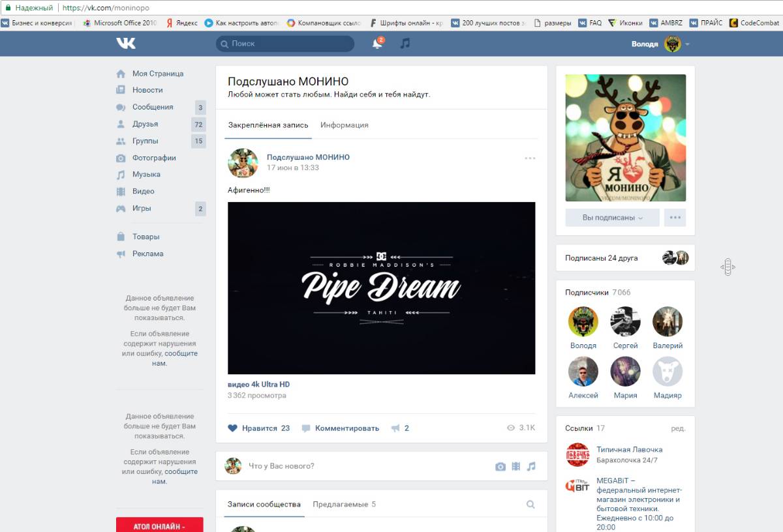The image size is (783, 532).
Task: Click the video film icon in post box
Action: pyautogui.click(x=516, y=466)
